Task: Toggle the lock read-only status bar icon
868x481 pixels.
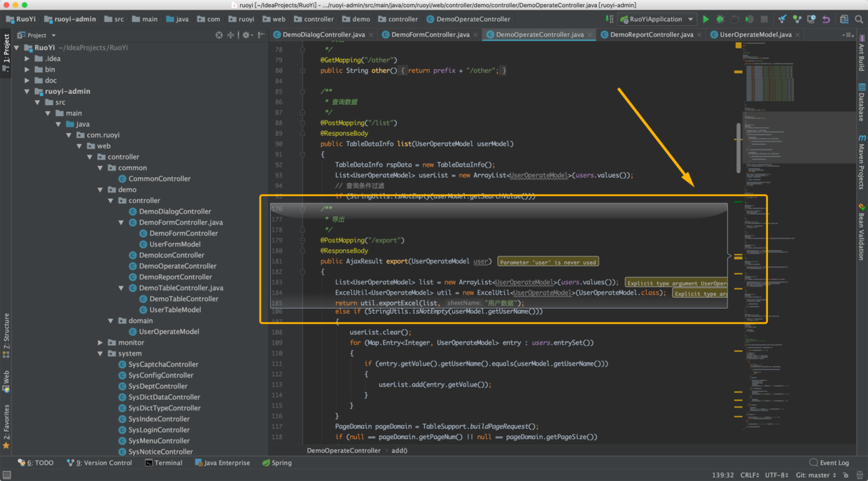Action: (846, 475)
